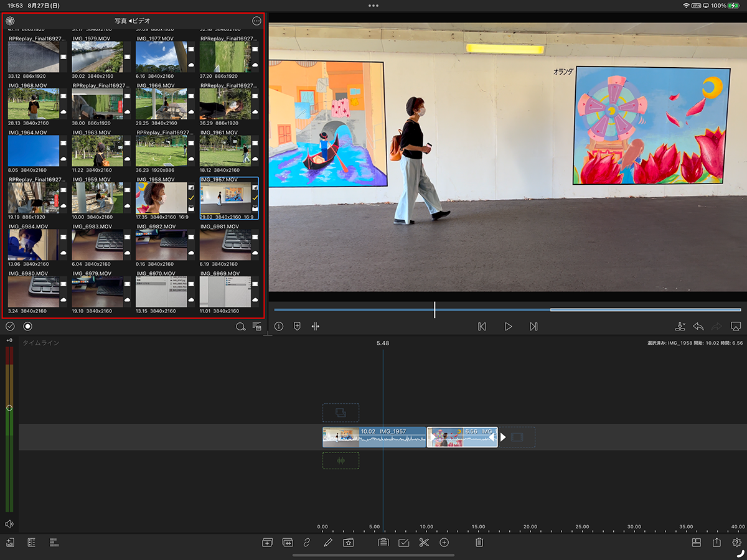This screenshot has height=560, width=747.
Task: Click the link/unlink clips chain icon
Action: pyautogui.click(x=306, y=543)
